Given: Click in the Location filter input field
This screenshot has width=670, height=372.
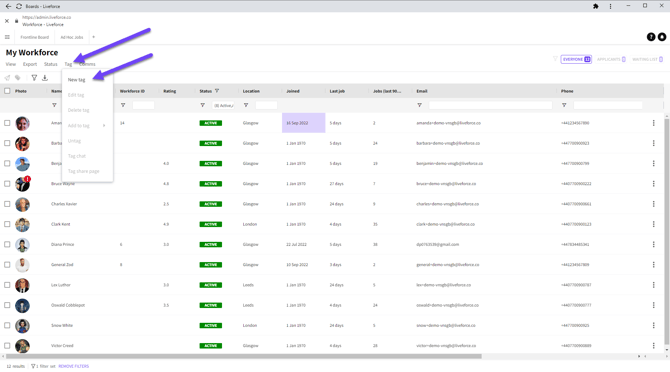Looking at the screenshot, I should [x=266, y=105].
